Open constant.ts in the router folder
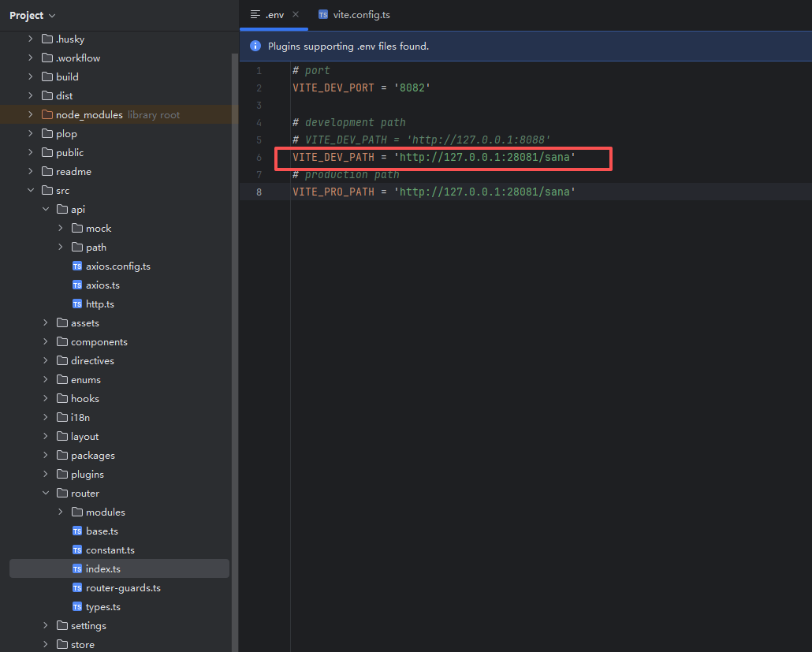This screenshot has height=652, width=812. [x=110, y=550]
